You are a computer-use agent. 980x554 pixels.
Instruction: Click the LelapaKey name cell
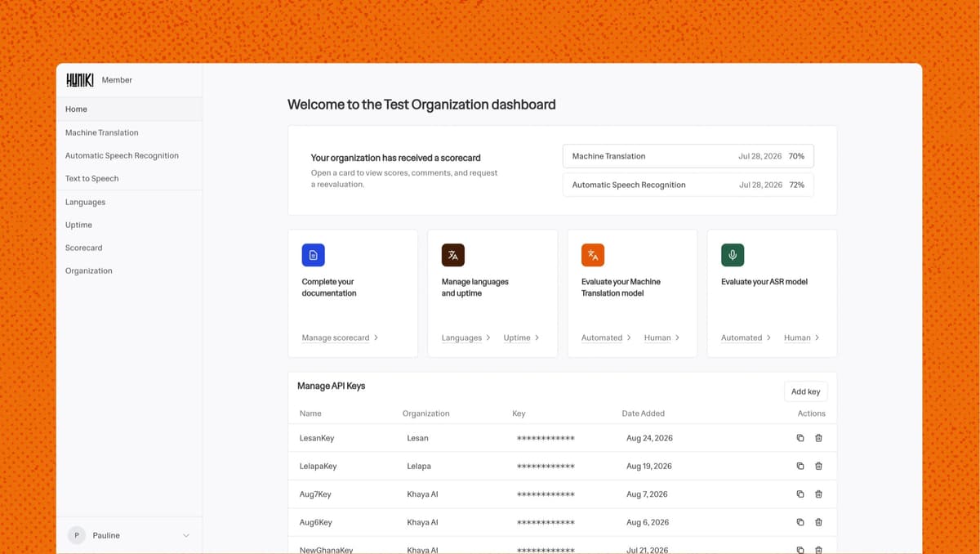pos(318,466)
